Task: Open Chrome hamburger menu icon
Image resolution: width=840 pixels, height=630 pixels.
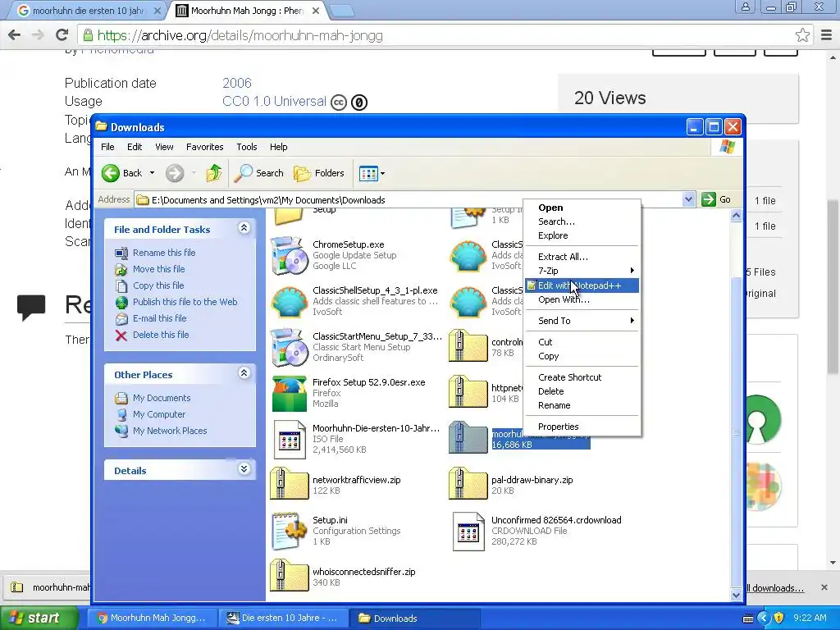Action: [827, 35]
